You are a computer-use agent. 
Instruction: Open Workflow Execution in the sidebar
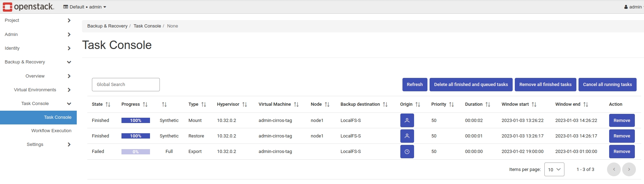point(51,131)
